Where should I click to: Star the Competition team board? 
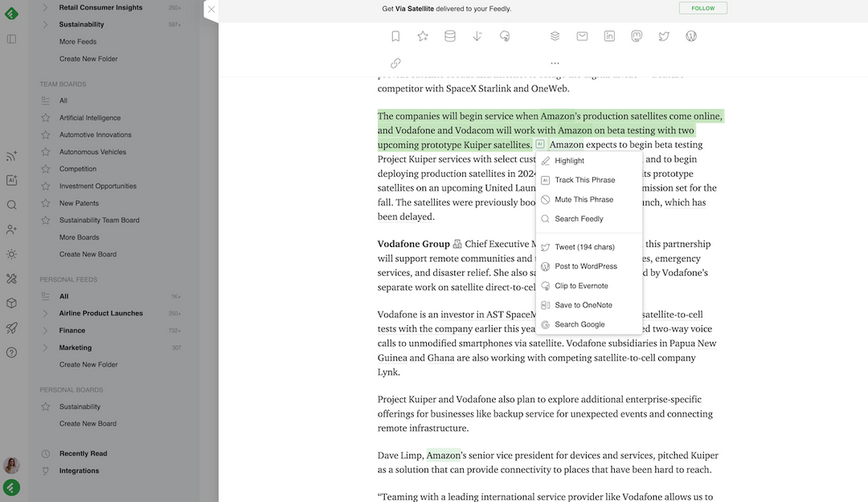(45, 168)
